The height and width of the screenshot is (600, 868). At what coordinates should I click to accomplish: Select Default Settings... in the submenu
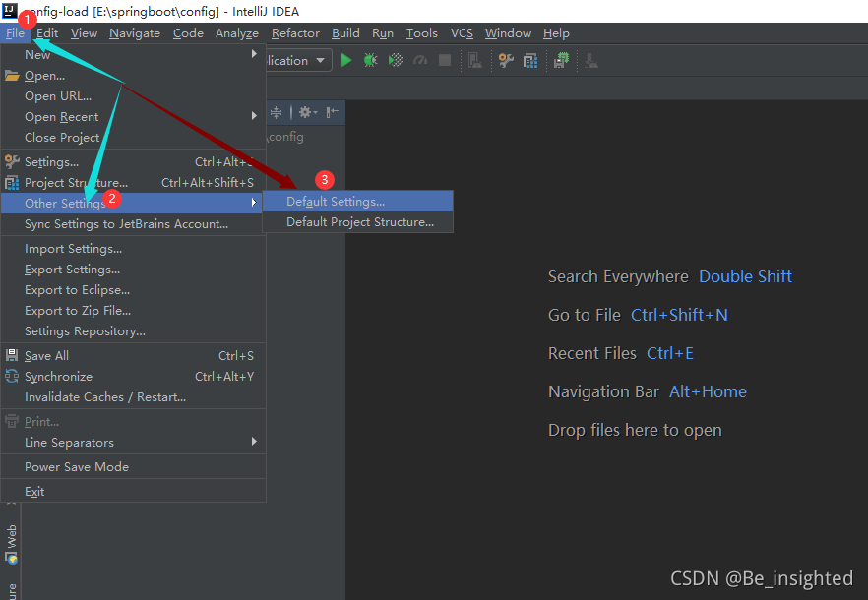[x=357, y=202]
